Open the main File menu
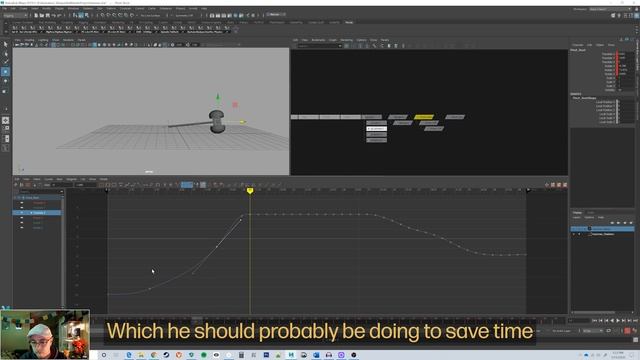Image resolution: width=640 pixels, height=360 pixels. (x=4, y=8)
